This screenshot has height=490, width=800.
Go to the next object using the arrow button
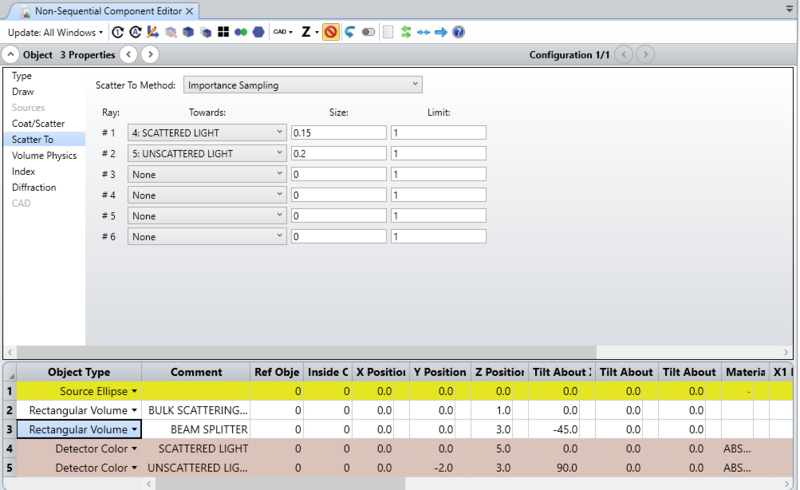click(149, 54)
